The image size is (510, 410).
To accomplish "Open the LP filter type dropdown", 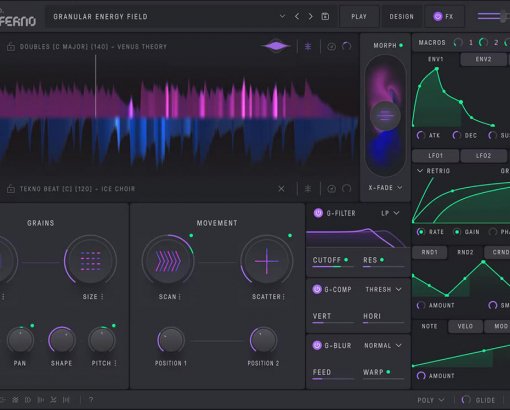I will [390, 213].
